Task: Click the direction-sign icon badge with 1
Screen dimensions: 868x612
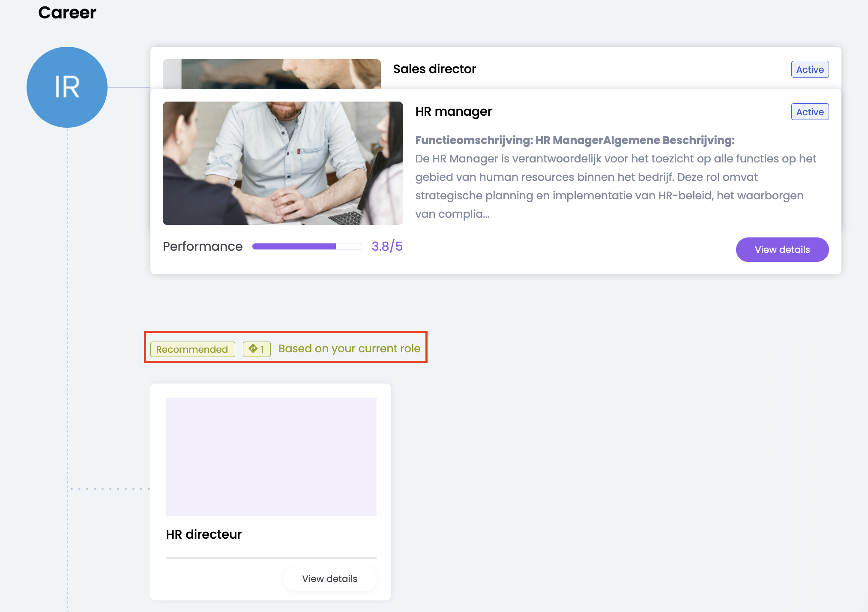Action: click(x=256, y=349)
